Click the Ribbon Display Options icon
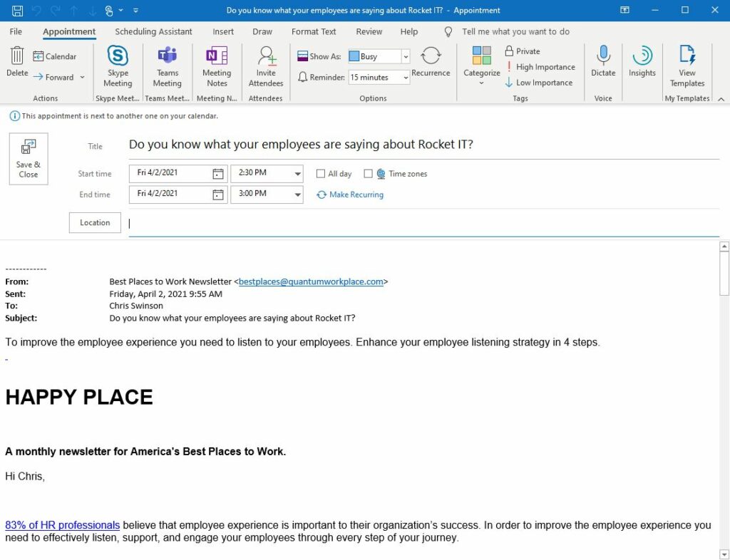The width and height of the screenshot is (730, 560). tap(624, 10)
